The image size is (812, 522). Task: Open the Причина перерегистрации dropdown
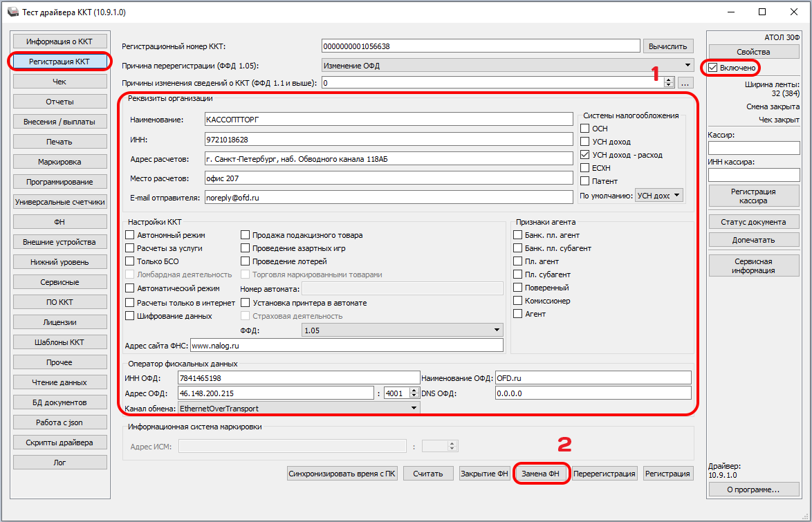pyautogui.click(x=508, y=65)
